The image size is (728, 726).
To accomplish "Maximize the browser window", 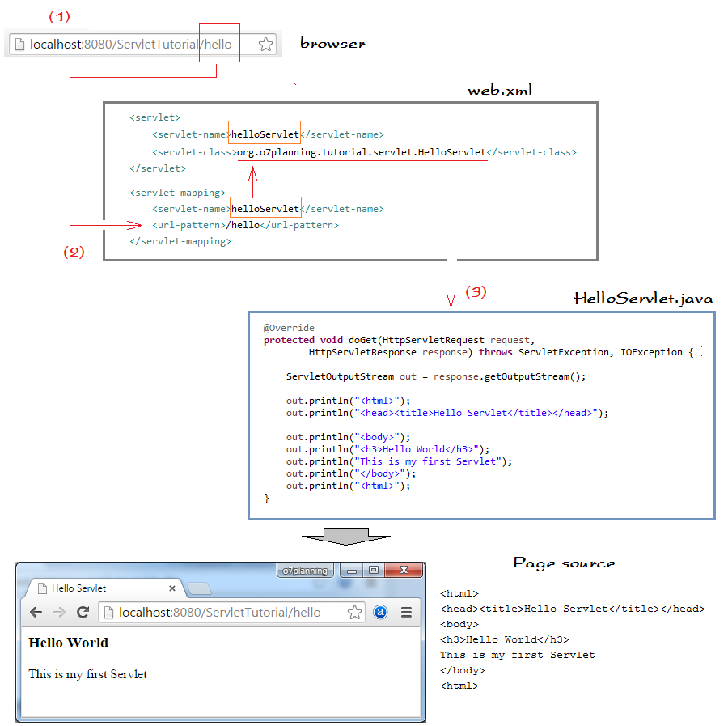I will 374,570.
